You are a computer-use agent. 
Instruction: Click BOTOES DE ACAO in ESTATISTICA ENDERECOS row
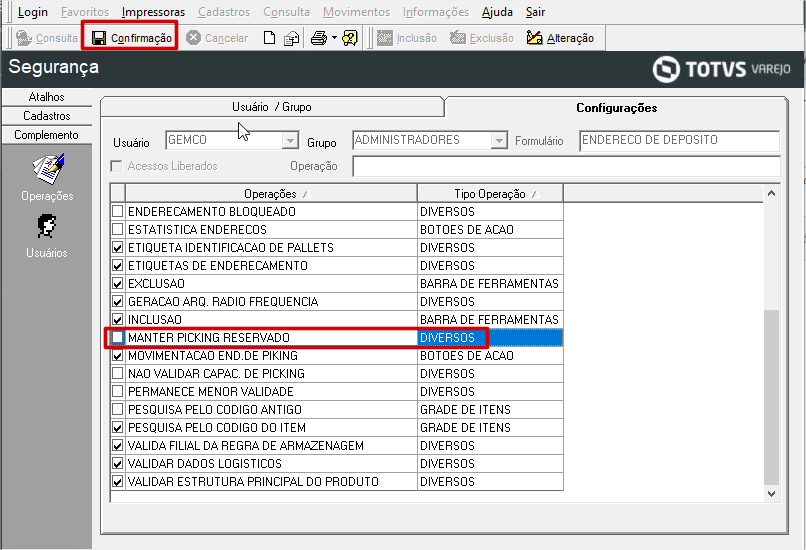[x=490, y=229]
